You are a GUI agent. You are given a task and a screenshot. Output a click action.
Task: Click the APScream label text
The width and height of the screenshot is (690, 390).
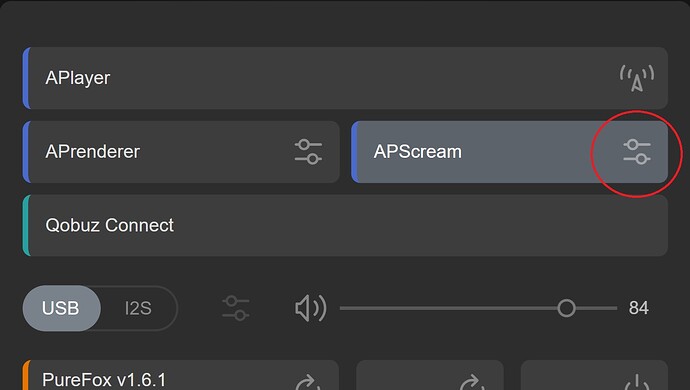point(418,152)
